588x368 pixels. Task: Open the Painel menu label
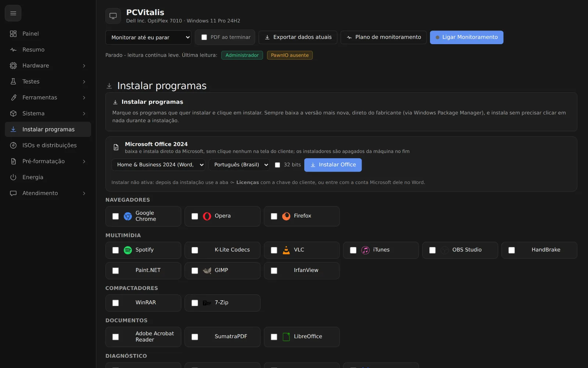(31, 34)
